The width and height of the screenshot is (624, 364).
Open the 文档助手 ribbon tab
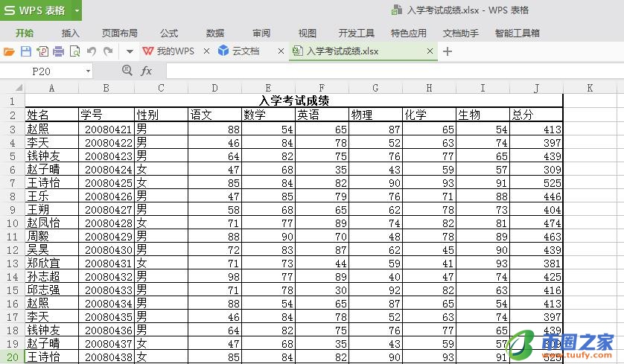click(x=460, y=33)
